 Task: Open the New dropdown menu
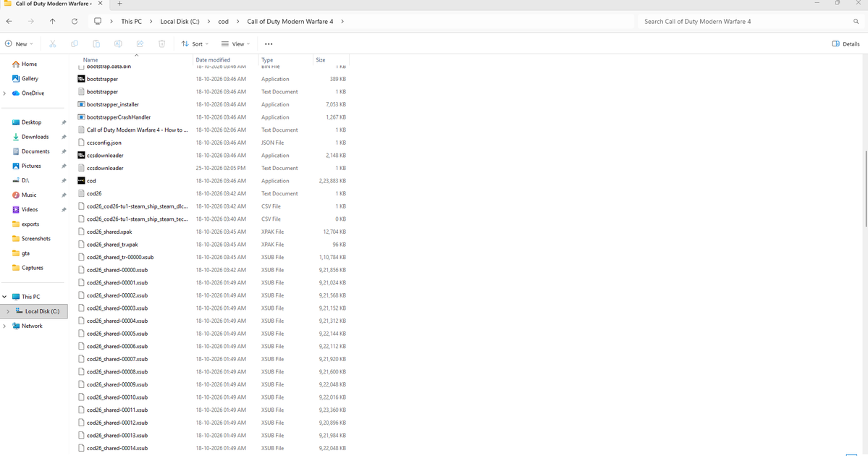coord(19,43)
